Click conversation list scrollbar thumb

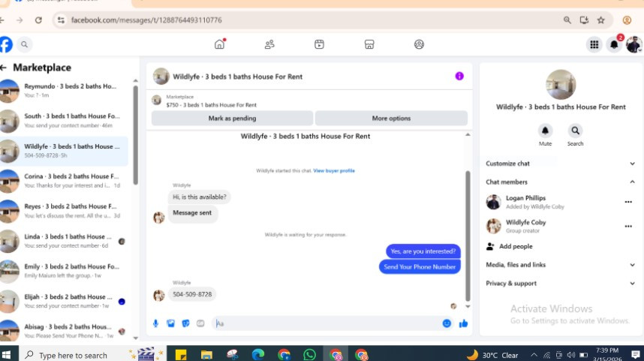tap(136, 135)
